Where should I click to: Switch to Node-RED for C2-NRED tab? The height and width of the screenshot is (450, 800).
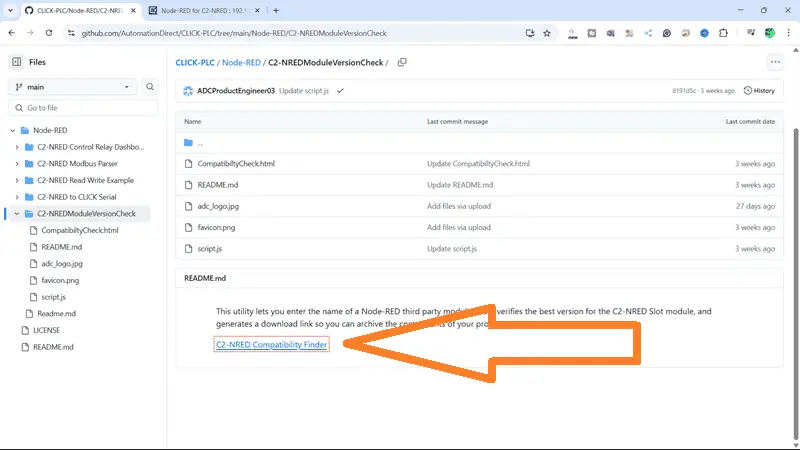click(204, 10)
